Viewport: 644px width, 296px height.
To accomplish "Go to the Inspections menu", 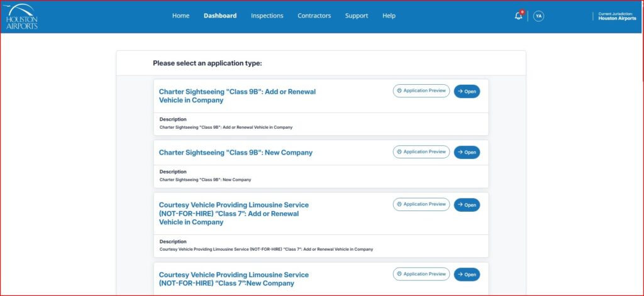I will (x=267, y=16).
